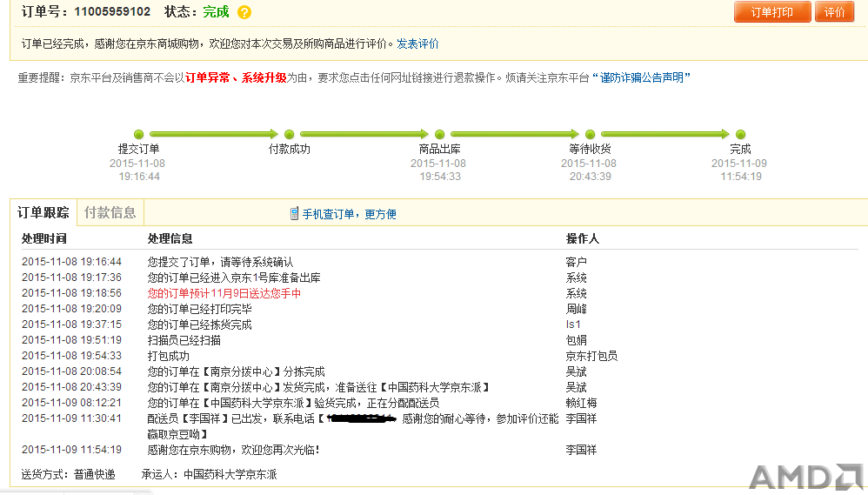
Task: Click the timestamp 2015-11-08 19:16:44 in the table
Action: [x=71, y=261]
